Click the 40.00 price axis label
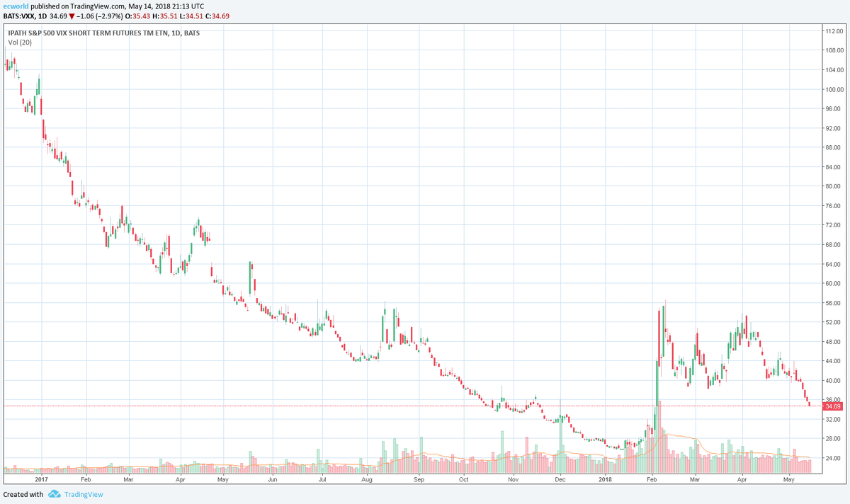850x504 pixels. point(833,381)
